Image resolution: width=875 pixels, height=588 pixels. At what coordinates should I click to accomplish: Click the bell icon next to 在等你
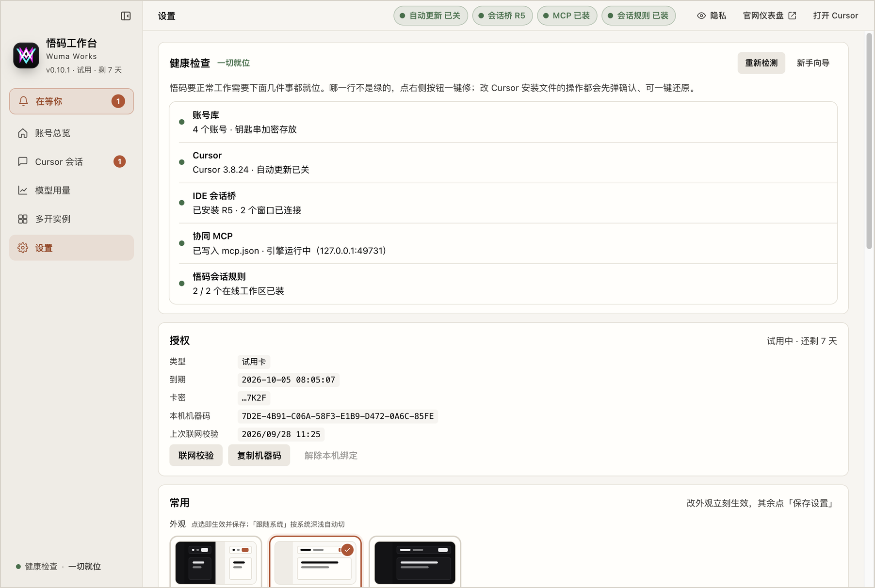[23, 101]
